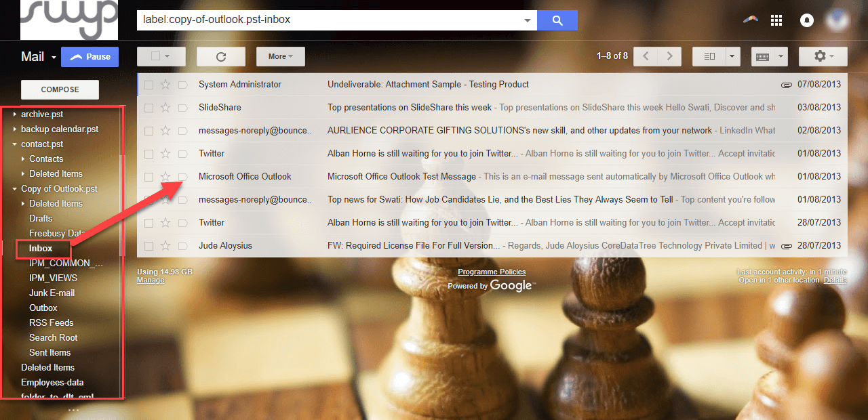Click the Manage storage link
The height and width of the screenshot is (420, 868).
(151, 280)
